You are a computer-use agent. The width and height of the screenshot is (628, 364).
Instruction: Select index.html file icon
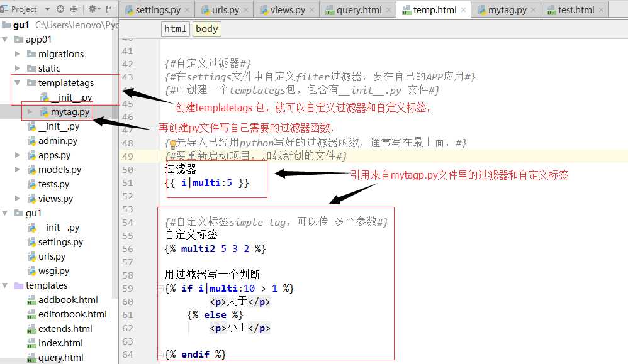pos(31,343)
